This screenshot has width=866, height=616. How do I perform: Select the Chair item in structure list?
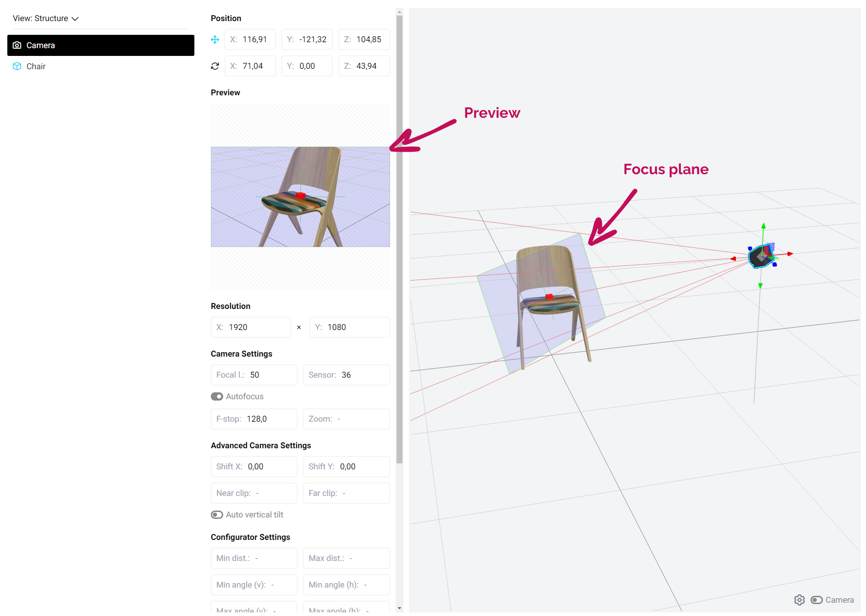[36, 66]
